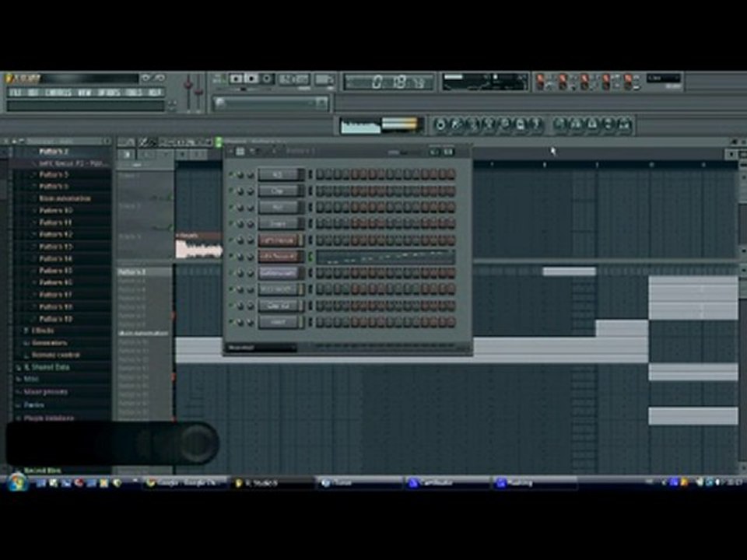Open the Snare channel button
Viewport: 747px width, 560px height.
[280, 223]
